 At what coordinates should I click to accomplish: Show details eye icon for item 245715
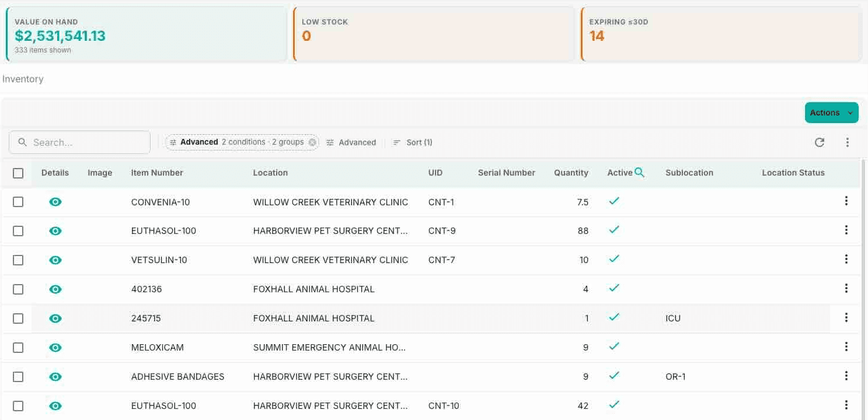point(55,318)
